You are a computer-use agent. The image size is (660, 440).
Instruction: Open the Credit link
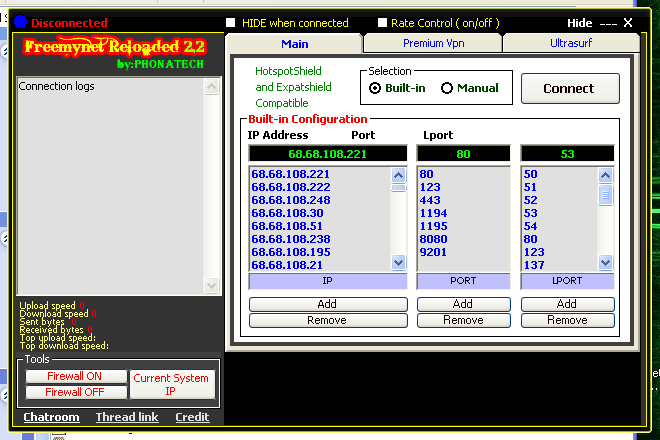[x=192, y=417]
